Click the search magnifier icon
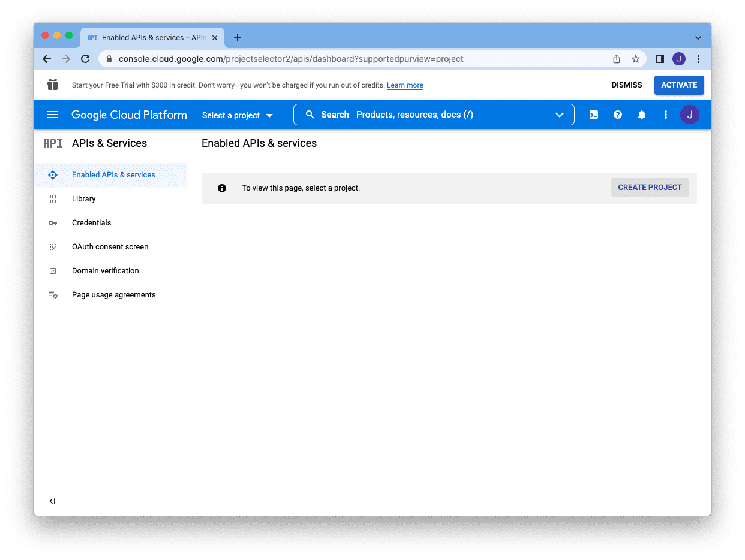 tap(310, 115)
